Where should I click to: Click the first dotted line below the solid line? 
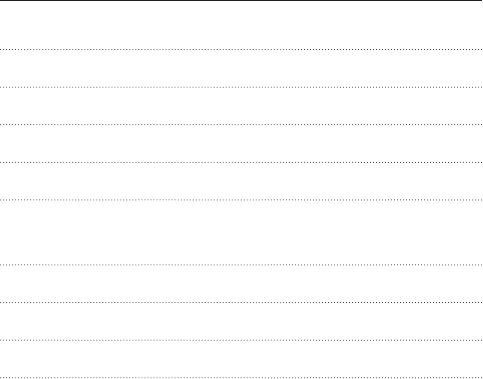[x=241, y=49]
